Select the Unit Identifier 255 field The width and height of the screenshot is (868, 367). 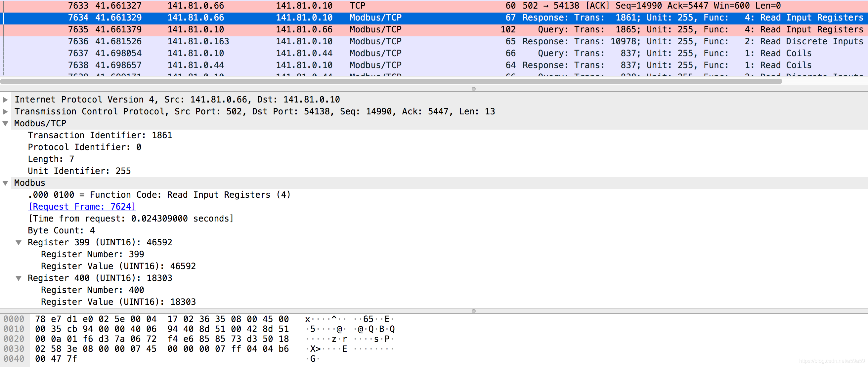pyautogui.click(x=79, y=171)
